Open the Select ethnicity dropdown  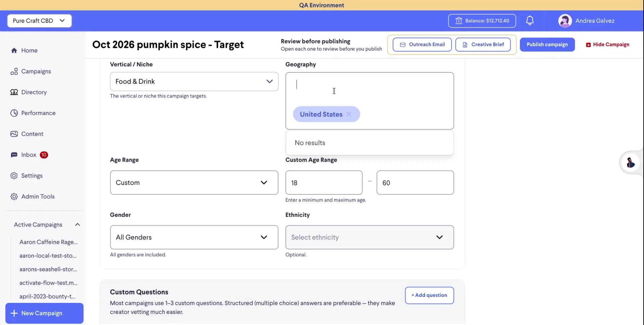click(x=370, y=237)
